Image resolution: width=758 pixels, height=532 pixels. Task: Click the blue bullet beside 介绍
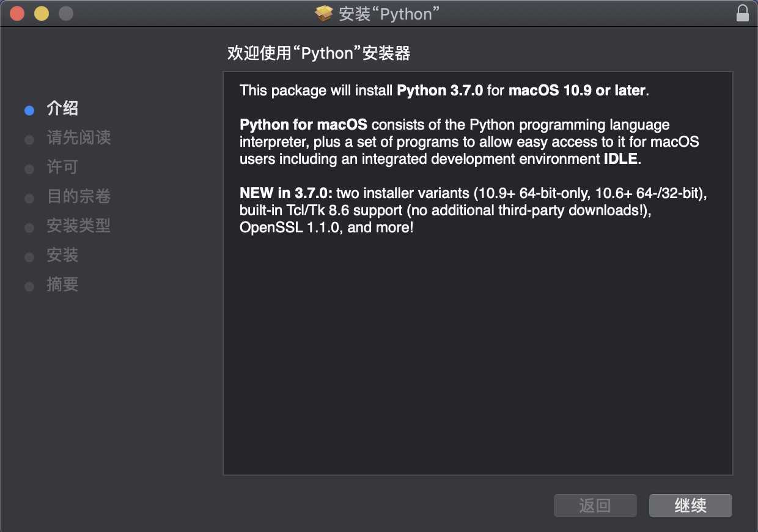[x=29, y=111]
